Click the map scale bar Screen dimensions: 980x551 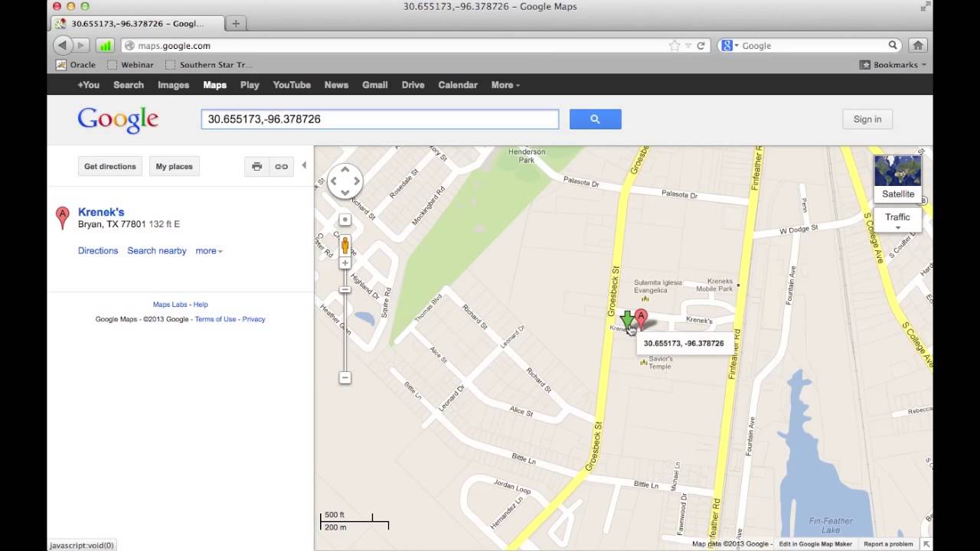pyautogui.click(x=354, y=520)
